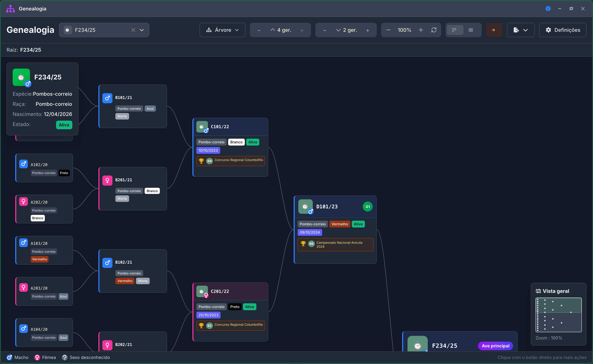Click the C201/22 bird avatar
The width and height of the screenshot is (593, 364).
tap(202, 292)
